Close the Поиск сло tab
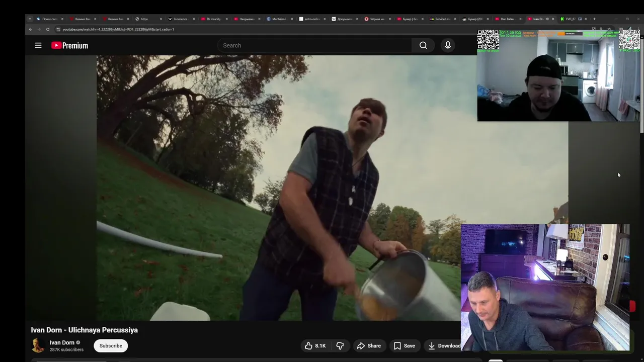Viewport: 644px width, 362px height. click(62, 19)
